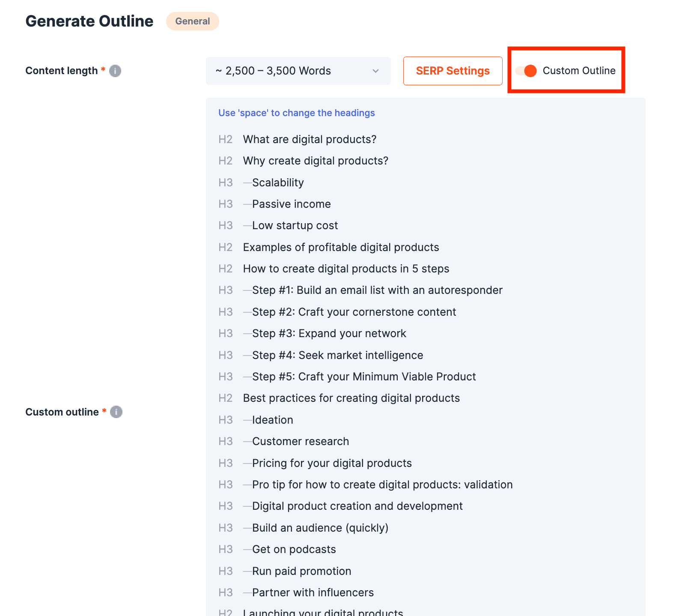Screen dimensions: 673x616
Task: Click 'Best practices for creating digital products'
Action: pos(351,398)
